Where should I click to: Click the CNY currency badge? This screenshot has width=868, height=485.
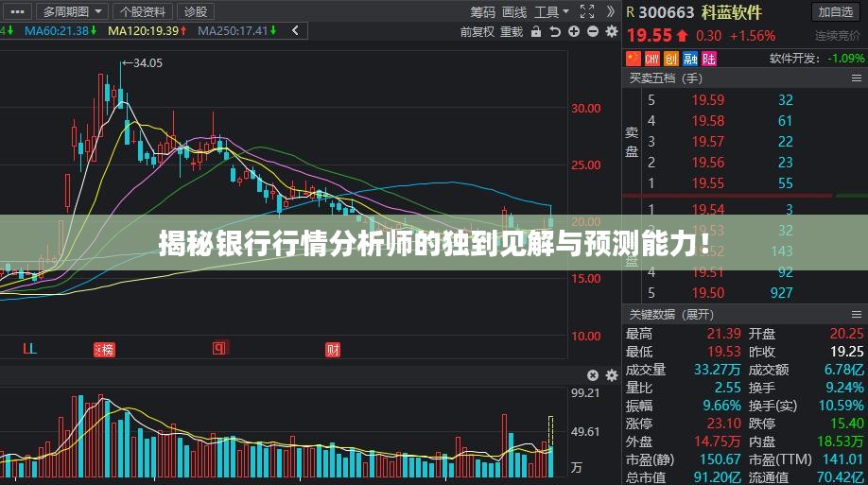click(x=652, y=58)
